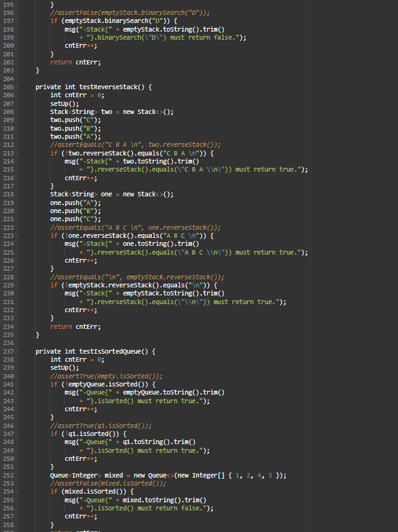398x532 pixels.
Task: Click 'Stack<String> two = new Stack<>();'
Action: 112,112
